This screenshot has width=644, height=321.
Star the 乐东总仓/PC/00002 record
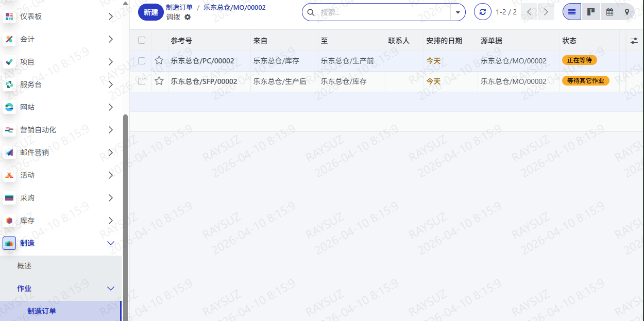[x=159, y=60]
